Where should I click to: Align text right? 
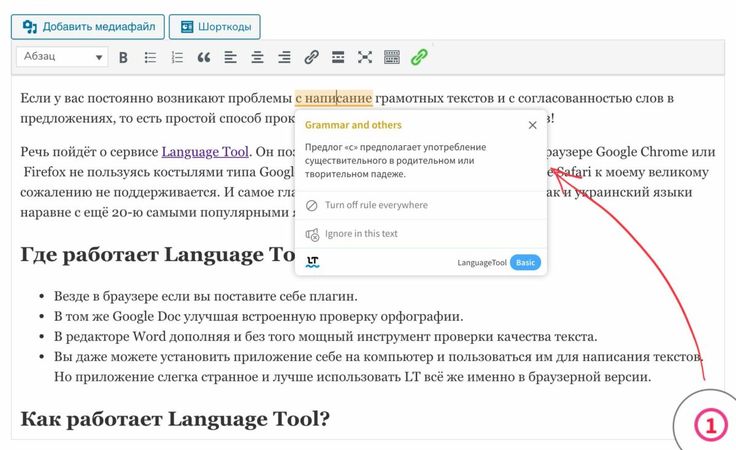tap(284, 57)
